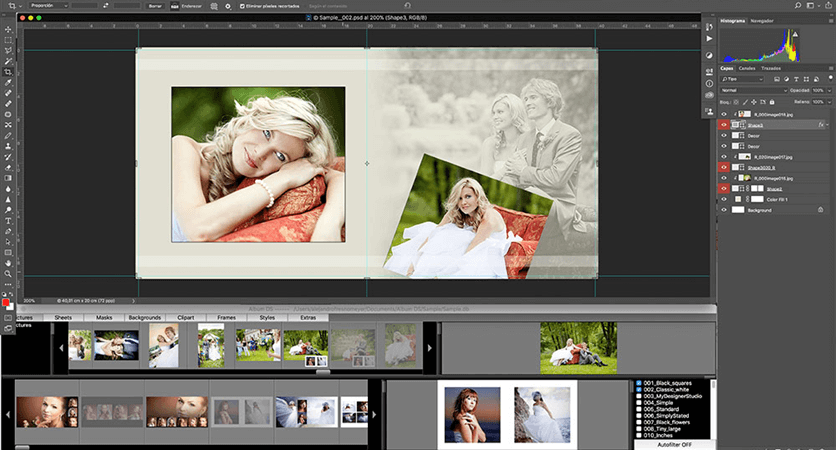Open the Extras tab
The image size is (836, 450).
(308, 317)
